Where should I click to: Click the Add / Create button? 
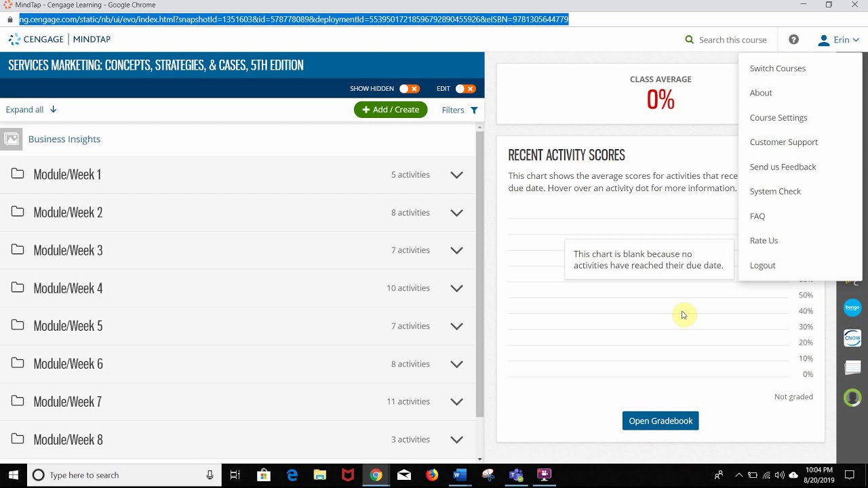pos(391,110)
